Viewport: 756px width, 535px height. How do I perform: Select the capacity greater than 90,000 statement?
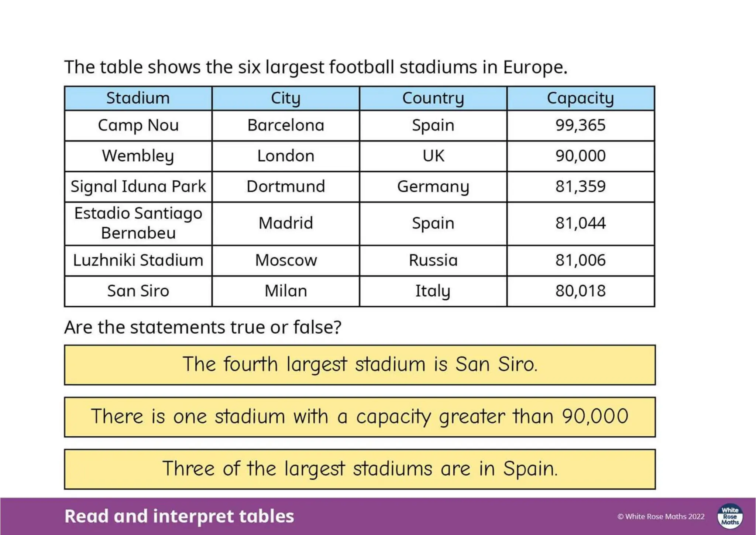pos(360,417)
